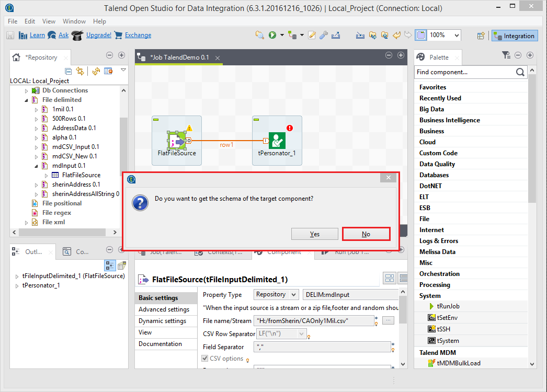Screen dimensions: 547x392
Task: Click the Exchange shopping cart icon
Action: pyautogui.click(x=118, y=35)
